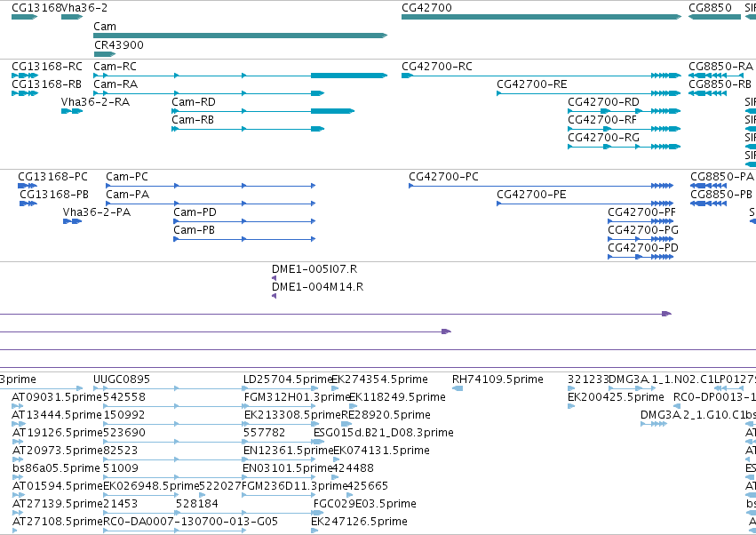Click EST EK074131.5prime
756x535 pixels.
pyautogui.click(x=336, y=459)
